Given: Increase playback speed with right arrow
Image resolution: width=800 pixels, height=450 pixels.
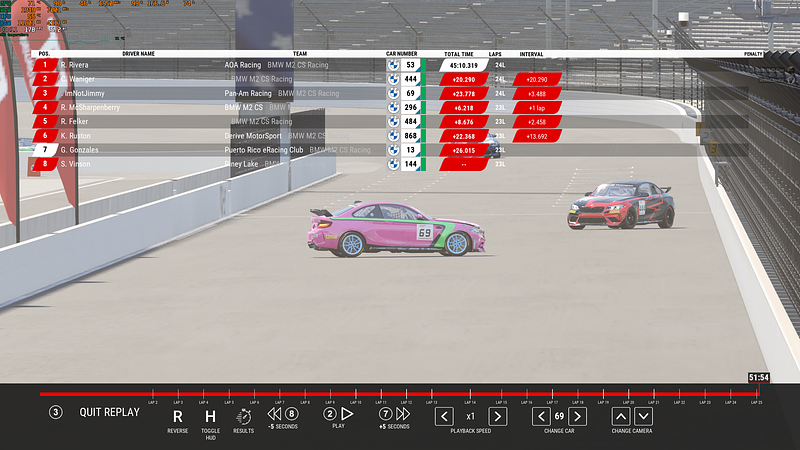Looking at the screenshot, I should (497, 416).
